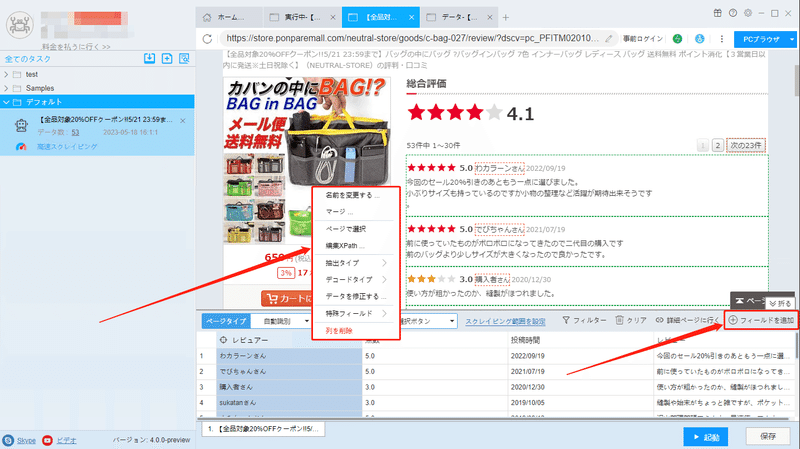This screenshot has width=800, height=449.
Task: Open the PCブラウザ dropdown arrow
Action: pos(792,39)
